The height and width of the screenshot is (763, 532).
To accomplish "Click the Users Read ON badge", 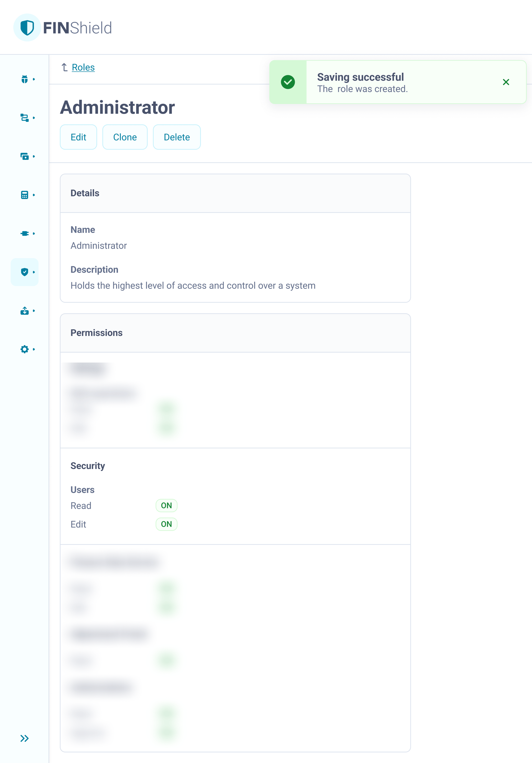I will [x=166, y=505].
